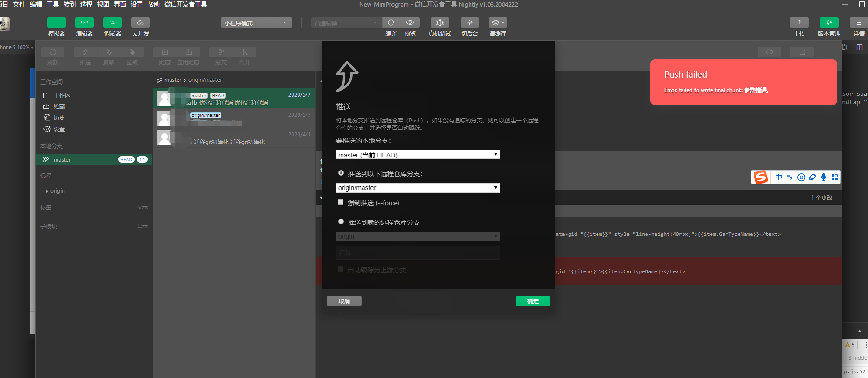Viewport: 868px width, 378px height.
Task: Toggle Sogou punctuation mode icon
Action: point(790,177)
